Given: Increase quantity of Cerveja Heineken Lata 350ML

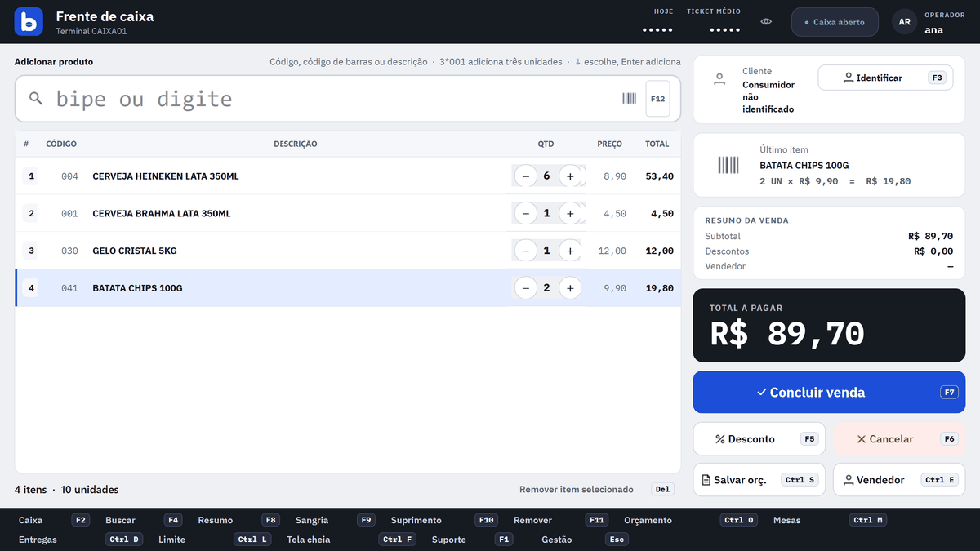Looking at the screenshot, I should click(570, 176).
